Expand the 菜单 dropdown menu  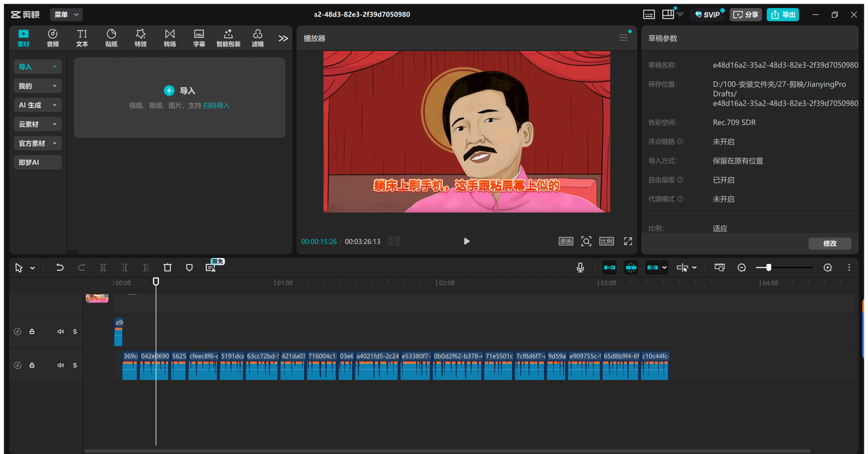coord(66,15)
